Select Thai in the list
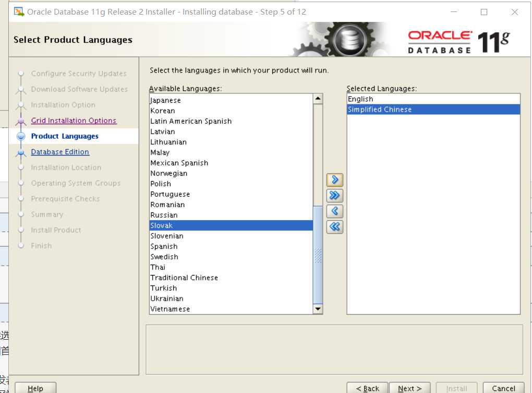Screen dimensions: 532x393 tap(231, 267)
